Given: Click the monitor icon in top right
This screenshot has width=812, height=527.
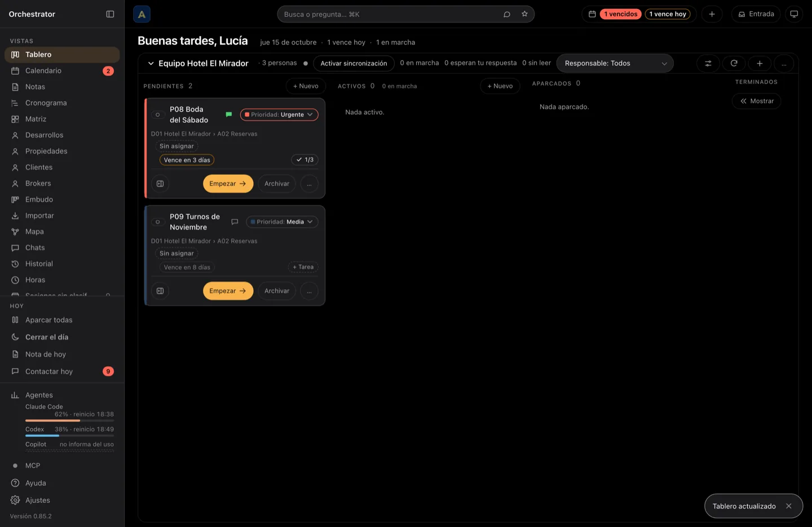Looking at the screenshot, I should click(794, 14).
